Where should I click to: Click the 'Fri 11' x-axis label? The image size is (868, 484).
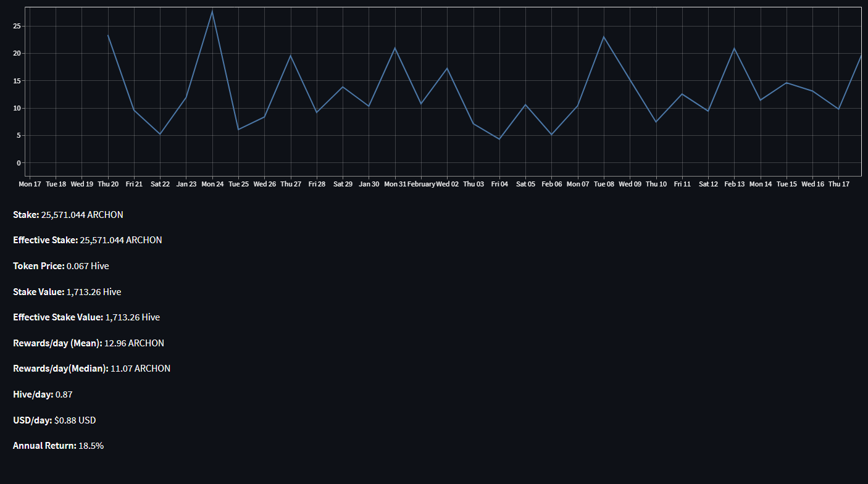point(682,184)
